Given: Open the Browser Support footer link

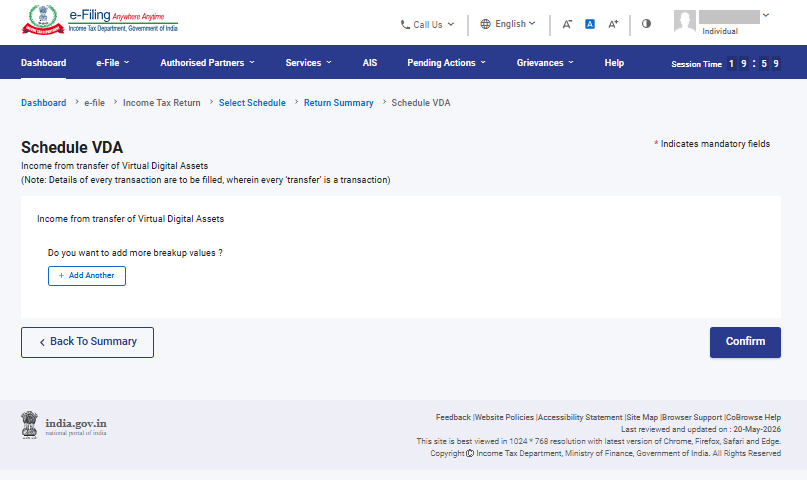Looking at the screenshot, I should pyautogui.click(x=692, y=417).
